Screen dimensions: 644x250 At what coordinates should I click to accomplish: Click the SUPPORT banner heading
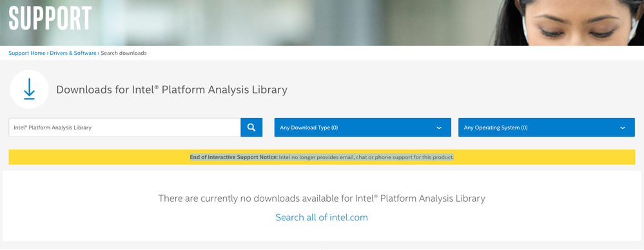tap(50, 17)
